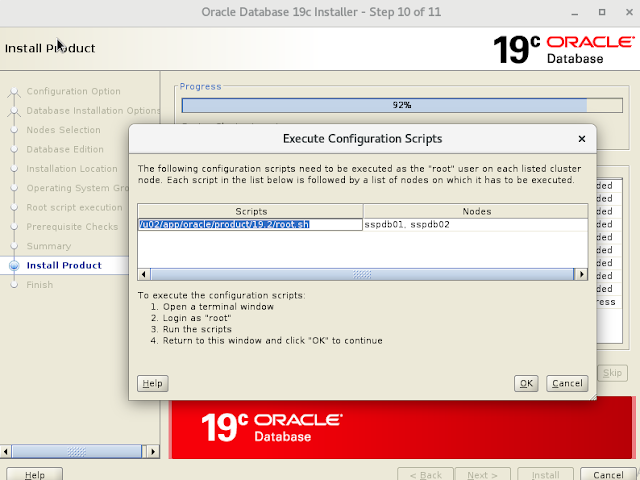
Task: Click the installer's main Help button
Action: (35, 475)
